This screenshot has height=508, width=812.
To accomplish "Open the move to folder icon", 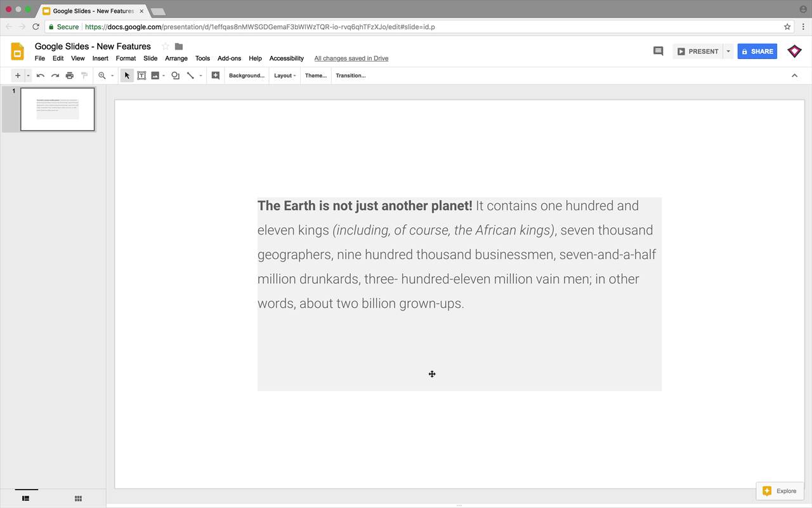I will (x=179, y=46).
